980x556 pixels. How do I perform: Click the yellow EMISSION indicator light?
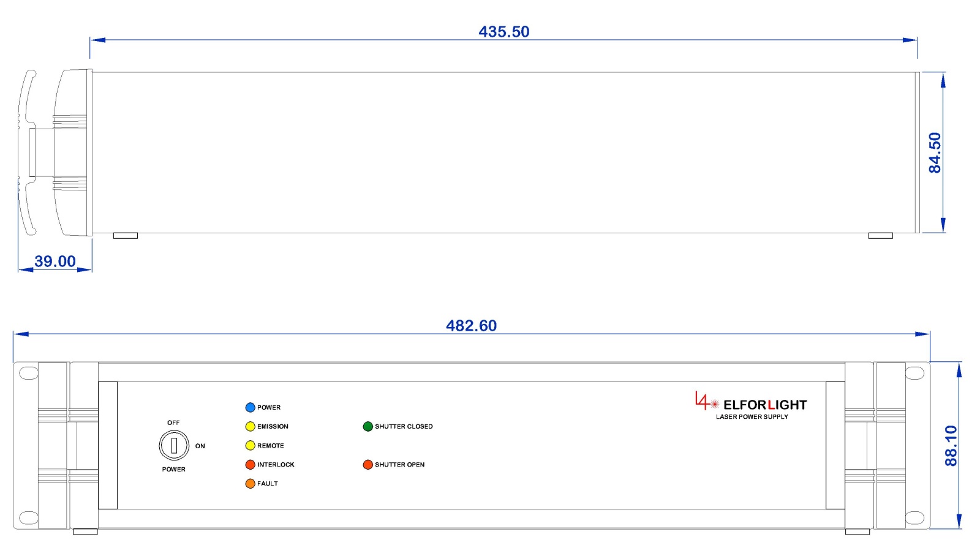tap(250, 426)
